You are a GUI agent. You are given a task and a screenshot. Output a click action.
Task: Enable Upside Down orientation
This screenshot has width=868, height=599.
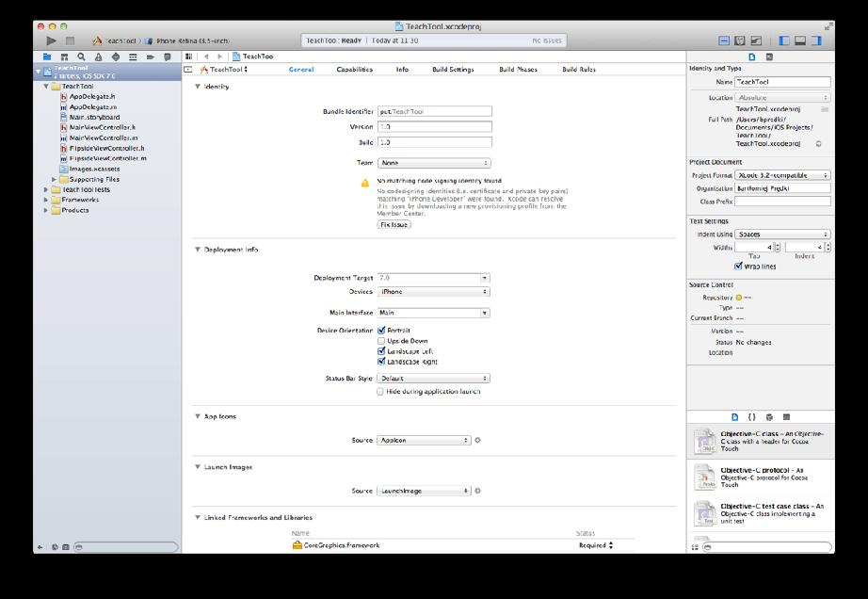pyautogui.click(x=381, y=341)
